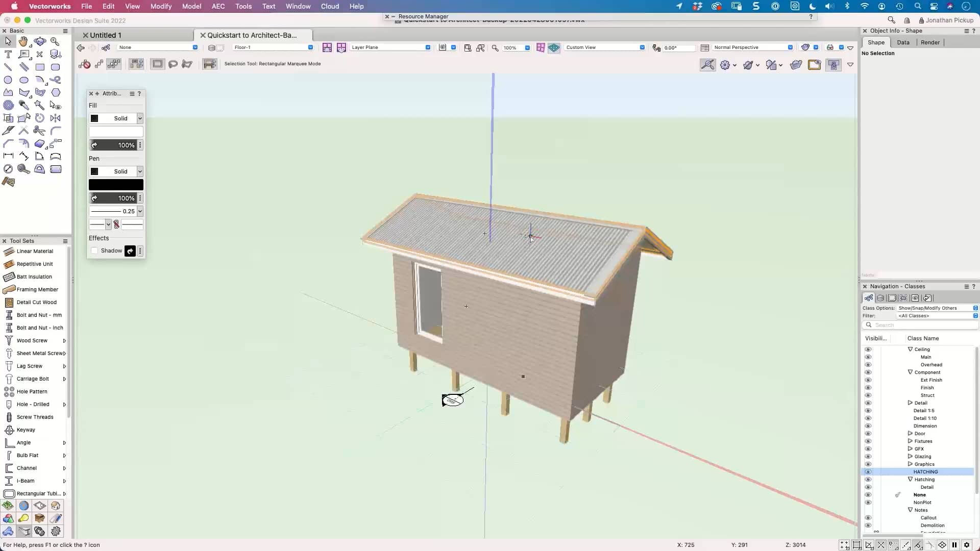Open the Fill style Solid dropdown
This screenshot has width=980, height=551.
coord(140,118)
